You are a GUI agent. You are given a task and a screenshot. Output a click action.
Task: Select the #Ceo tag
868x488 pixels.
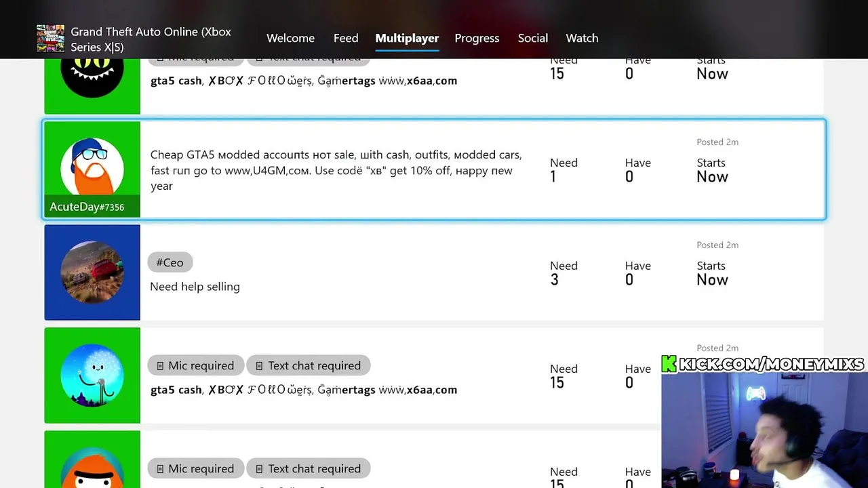click(170, 262)
